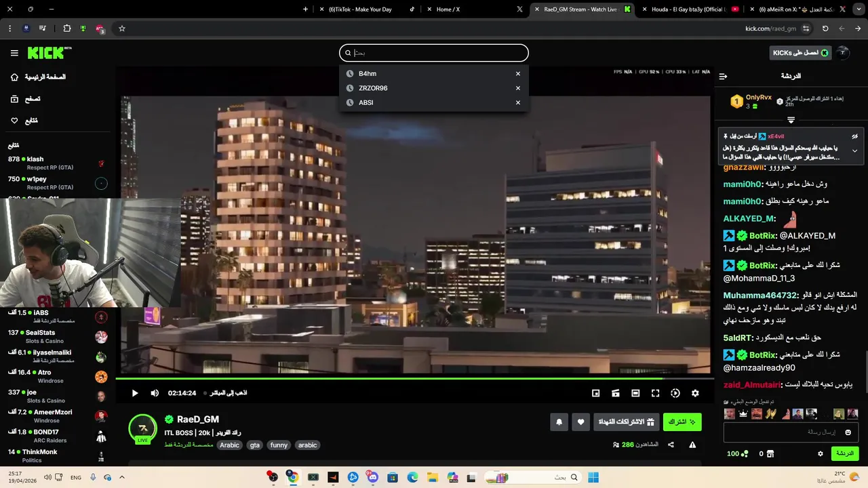The image size is (868, 488).
Task: Open BOND17 channel in sidebar
Action: pos(58,436)
